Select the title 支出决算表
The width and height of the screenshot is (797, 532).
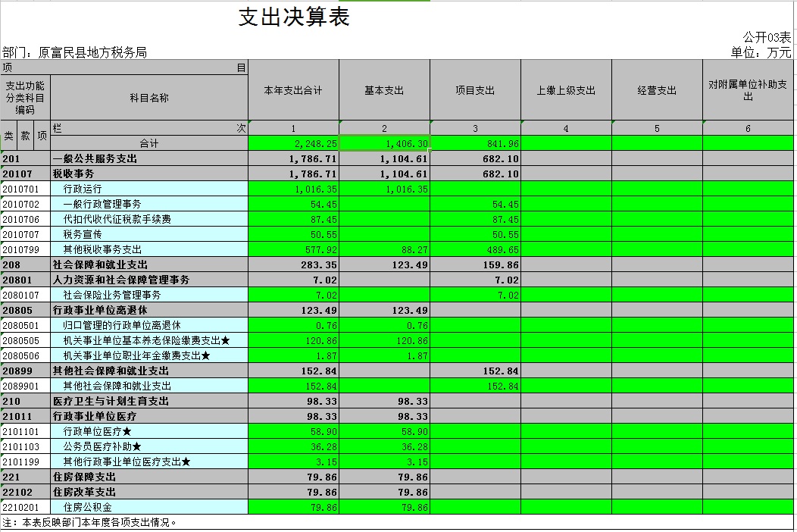(294, 17)
